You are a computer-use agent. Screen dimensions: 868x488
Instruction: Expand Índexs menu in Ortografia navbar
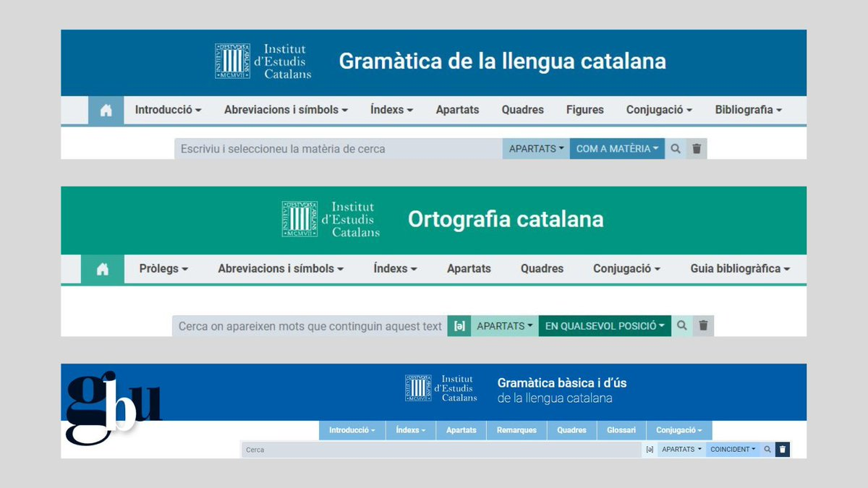395,268
